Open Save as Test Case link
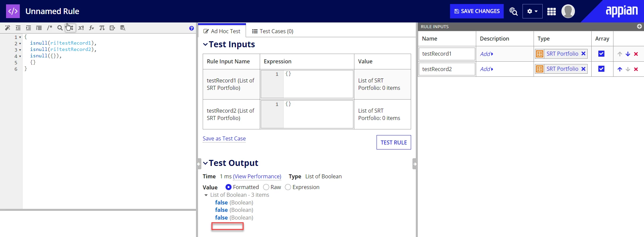This screenshot has width=644, height=237. (224, 138)
